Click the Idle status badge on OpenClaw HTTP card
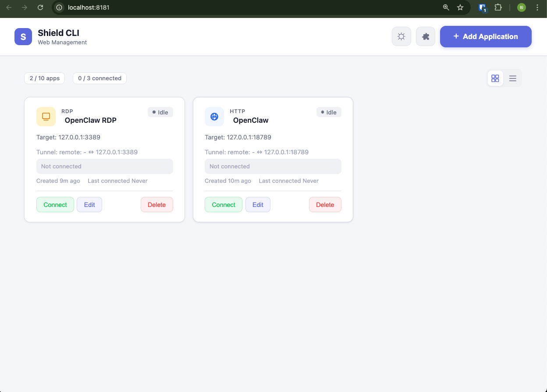The image size is (547, 392). pyautogui.click(x=329, y=112)
